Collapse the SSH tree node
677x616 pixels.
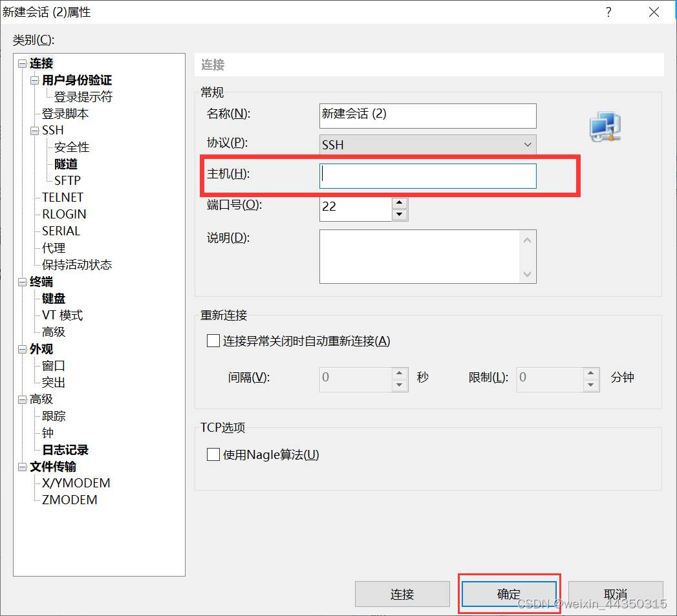34,131
